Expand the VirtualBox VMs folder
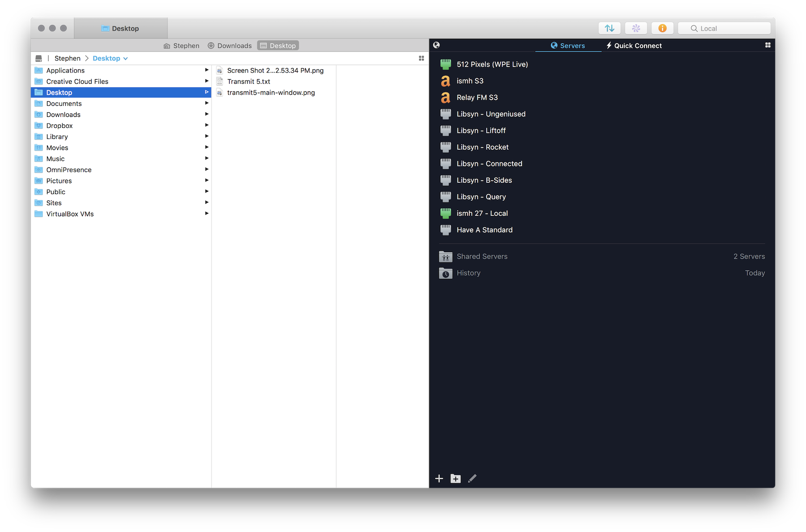Screen dimensions: 806x532 206,214
